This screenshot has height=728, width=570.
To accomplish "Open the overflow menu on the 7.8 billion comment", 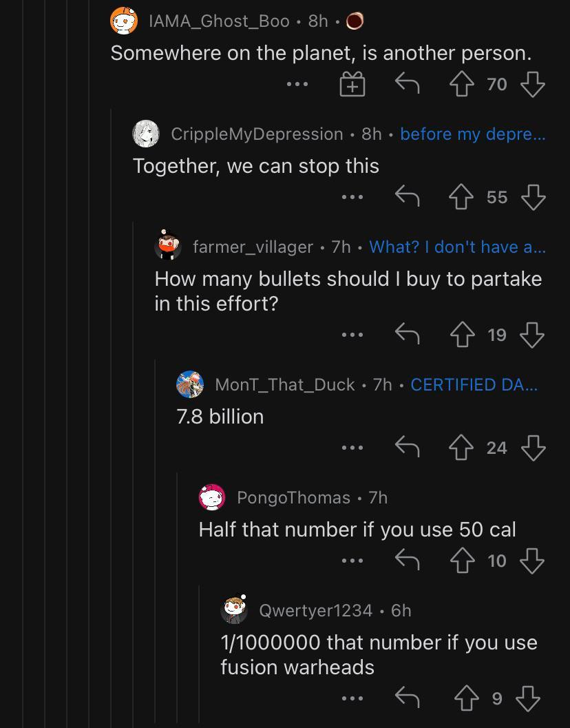I will click(353, 447).
